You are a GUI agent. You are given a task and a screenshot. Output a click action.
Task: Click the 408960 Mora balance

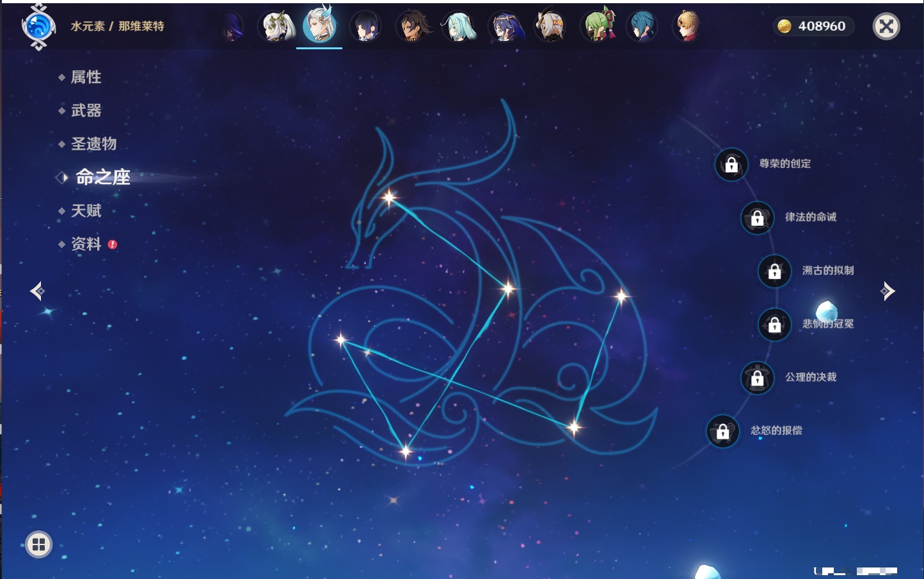coord(822,26)
